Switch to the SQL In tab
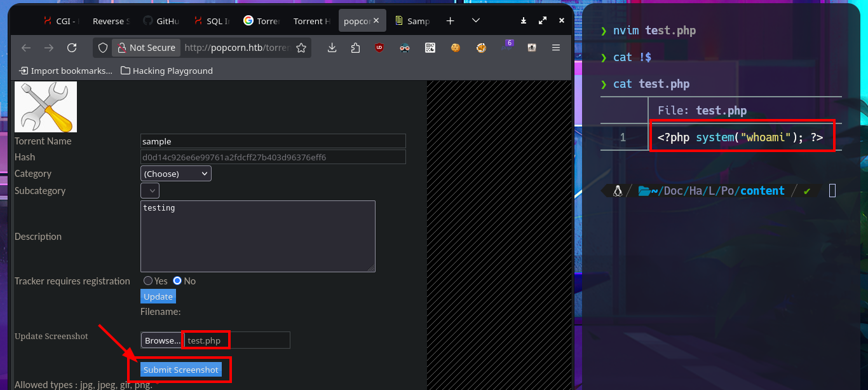The width and height of the screenshot is (868, 390). point(212,21)
